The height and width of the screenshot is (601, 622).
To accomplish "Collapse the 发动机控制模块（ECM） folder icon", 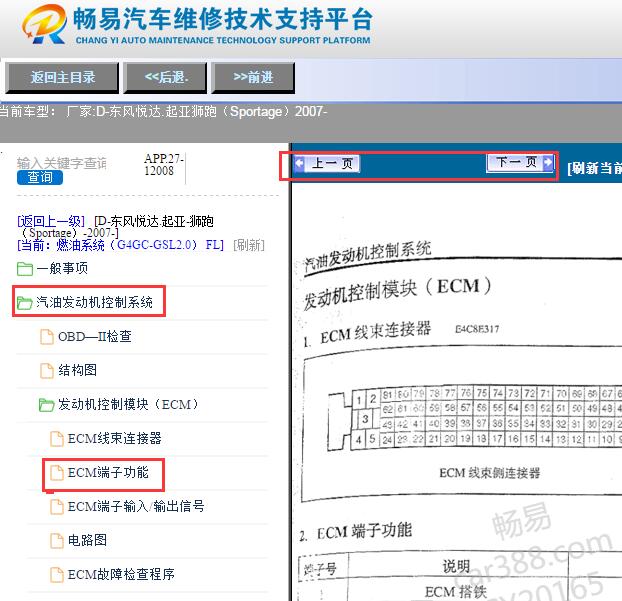I will [46, 405].
